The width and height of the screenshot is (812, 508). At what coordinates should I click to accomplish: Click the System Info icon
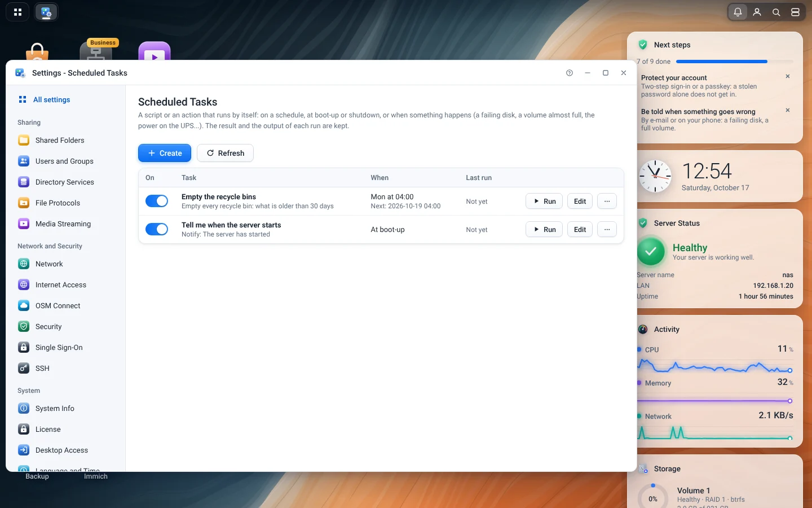(24, 408)
